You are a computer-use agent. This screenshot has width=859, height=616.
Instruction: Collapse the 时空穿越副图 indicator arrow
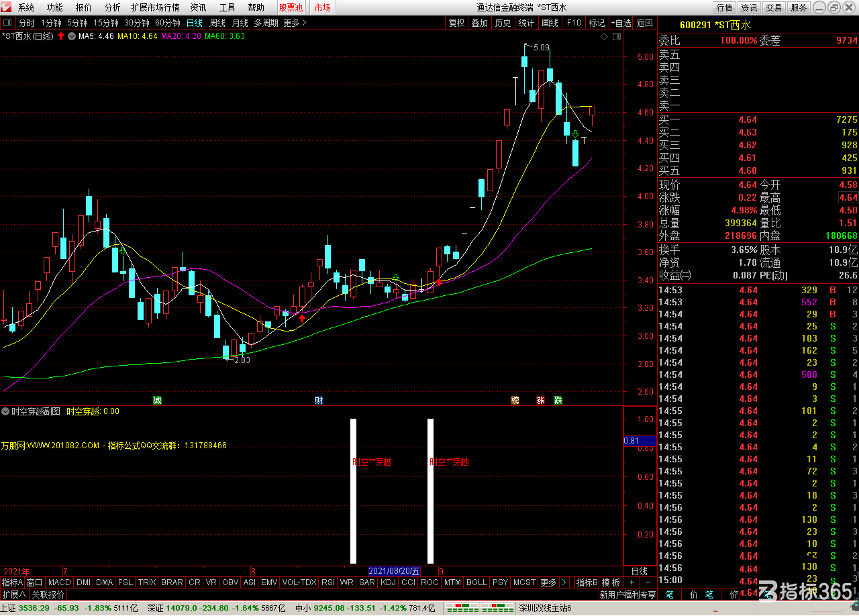tap(5, 411)
